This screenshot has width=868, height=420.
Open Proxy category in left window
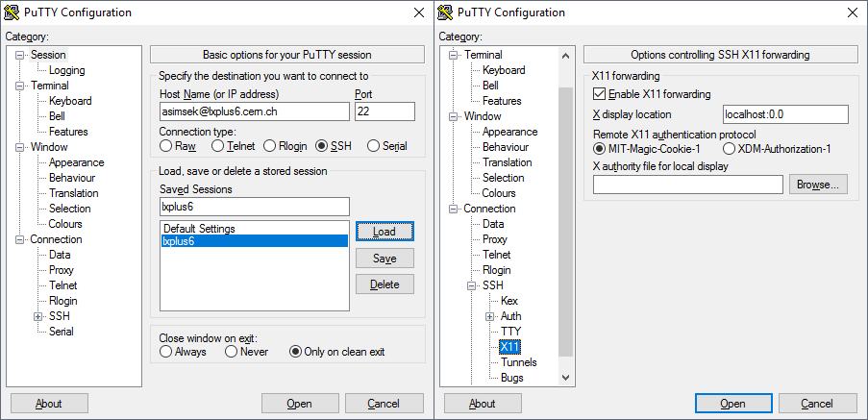61,270
